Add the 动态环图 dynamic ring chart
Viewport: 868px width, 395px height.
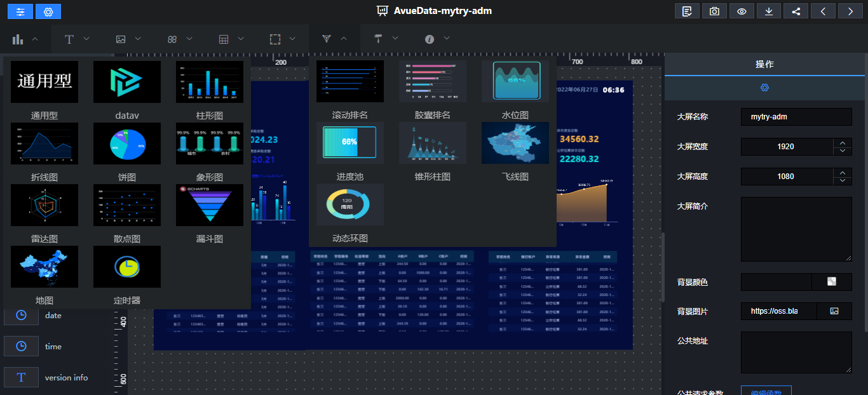(x=350, y=204)
